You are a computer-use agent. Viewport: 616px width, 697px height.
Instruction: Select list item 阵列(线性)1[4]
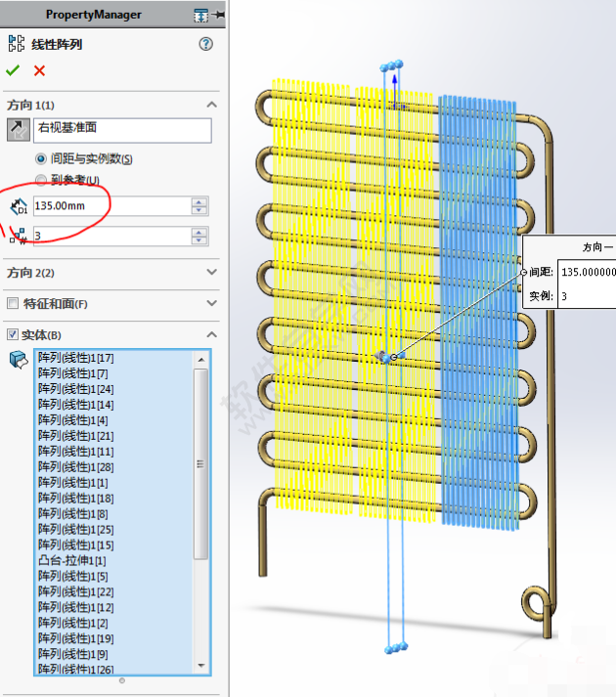73,420
